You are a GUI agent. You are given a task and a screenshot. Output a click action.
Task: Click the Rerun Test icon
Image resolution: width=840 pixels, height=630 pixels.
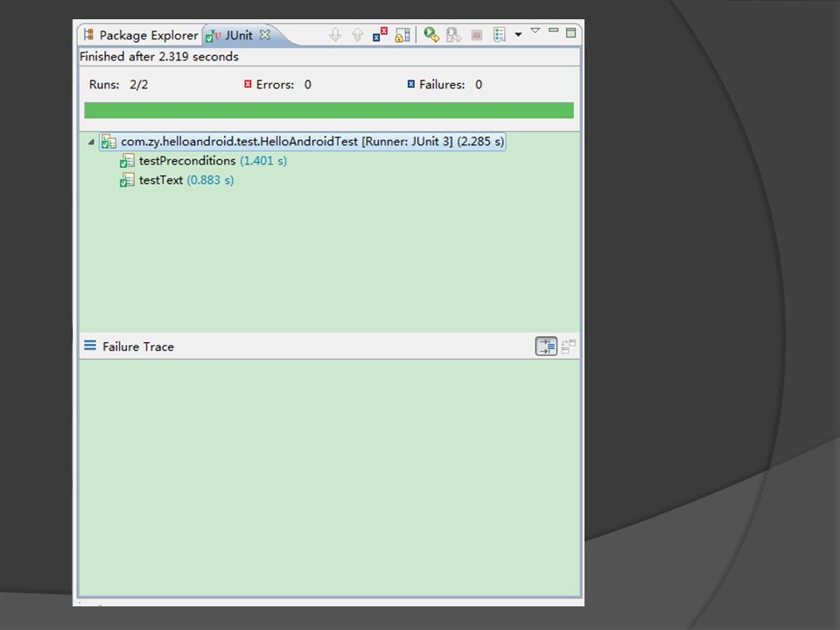point(431,35)
